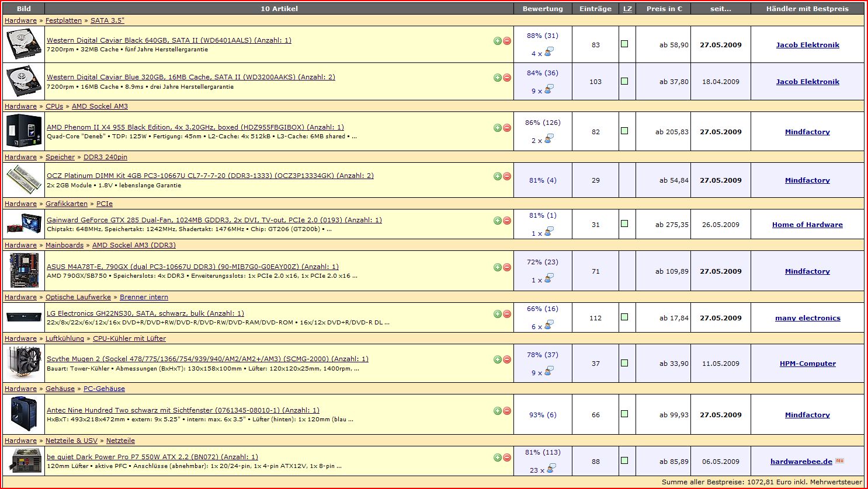The height and width of the screenshot is (489, 868).
Task: Open hardwarebee.de dealer link
Action: [x=801, y=462]
